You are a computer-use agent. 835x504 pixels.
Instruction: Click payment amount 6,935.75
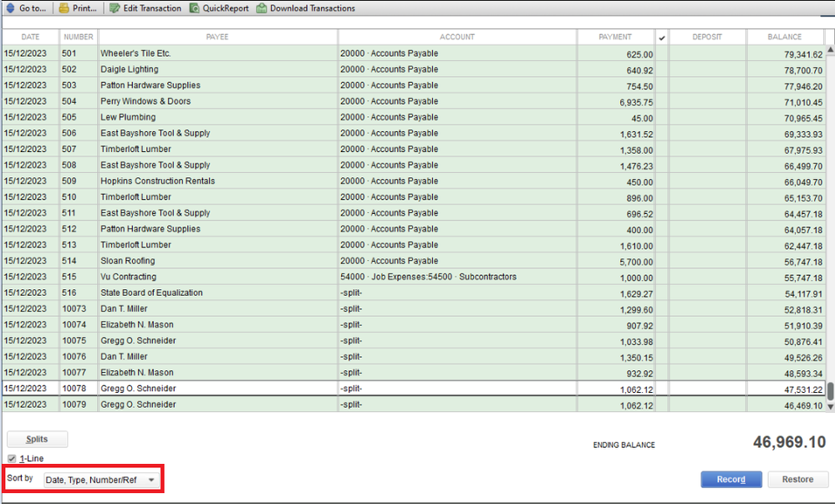tap(636, 102)
